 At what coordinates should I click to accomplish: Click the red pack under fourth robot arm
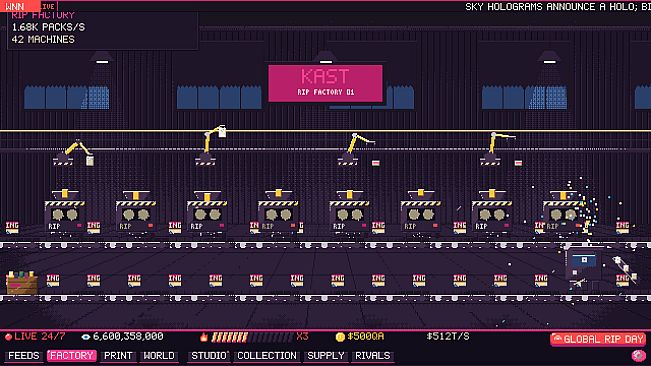pyautogui.click(x=518, y=163)
